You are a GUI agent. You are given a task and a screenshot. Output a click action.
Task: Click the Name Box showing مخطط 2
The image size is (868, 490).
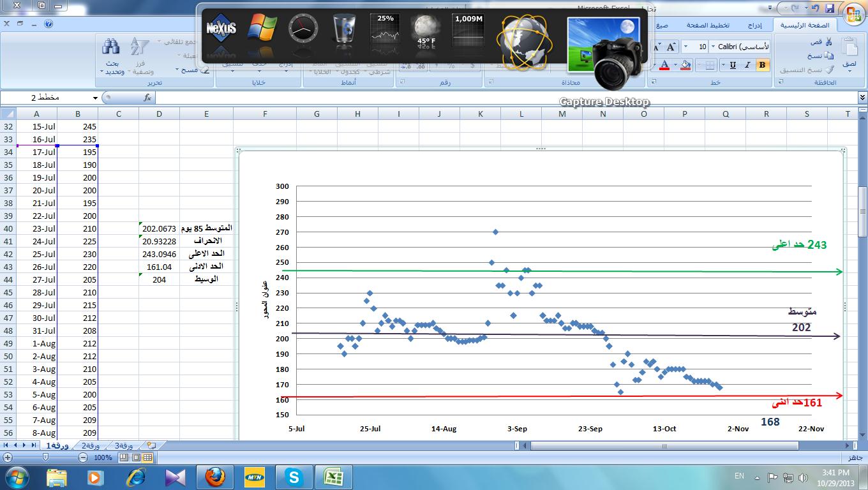tap(46, 98)
